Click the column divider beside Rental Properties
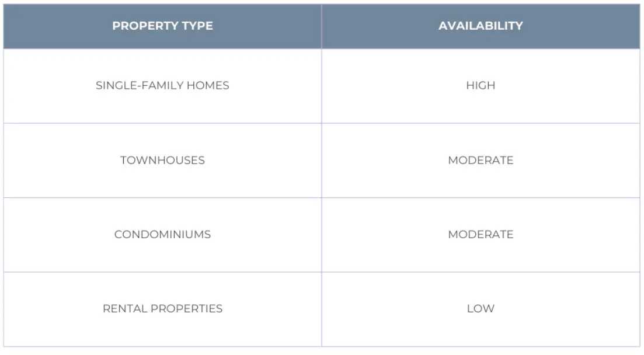 coord(321,308)
